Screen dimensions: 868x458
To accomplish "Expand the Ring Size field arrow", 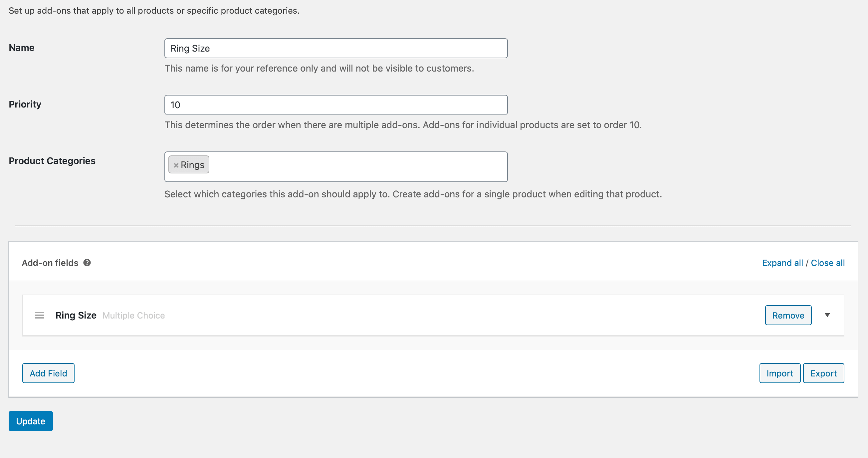I will (827, 315).
